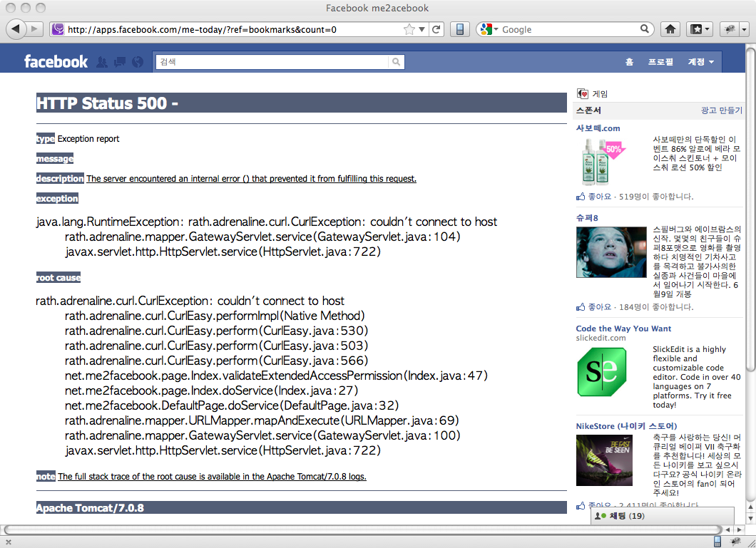
Task: Open the Google search engine dropdown
Action: click(490, 29)
